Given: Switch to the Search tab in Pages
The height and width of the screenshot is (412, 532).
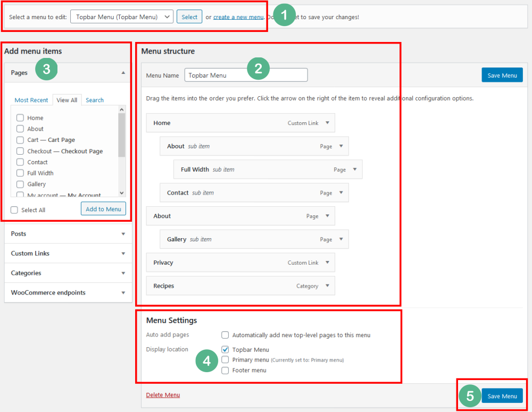Looking at the screenshot, I should 95,100.
